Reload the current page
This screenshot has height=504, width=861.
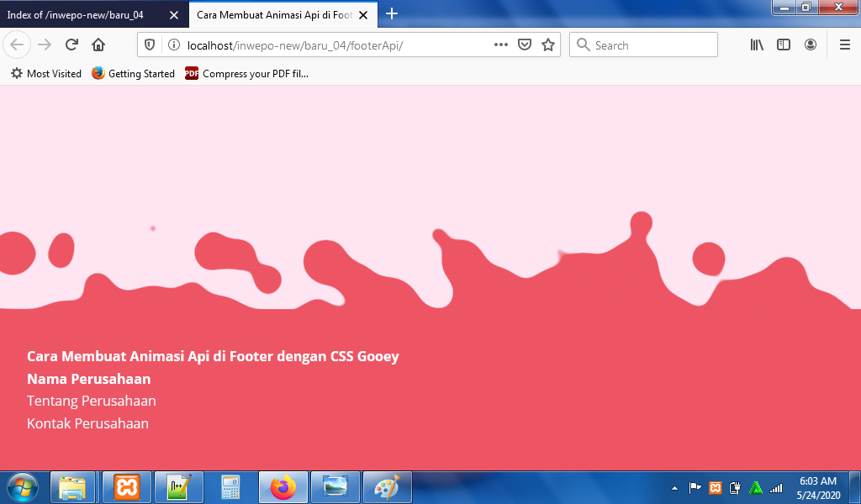click(71, 45)
